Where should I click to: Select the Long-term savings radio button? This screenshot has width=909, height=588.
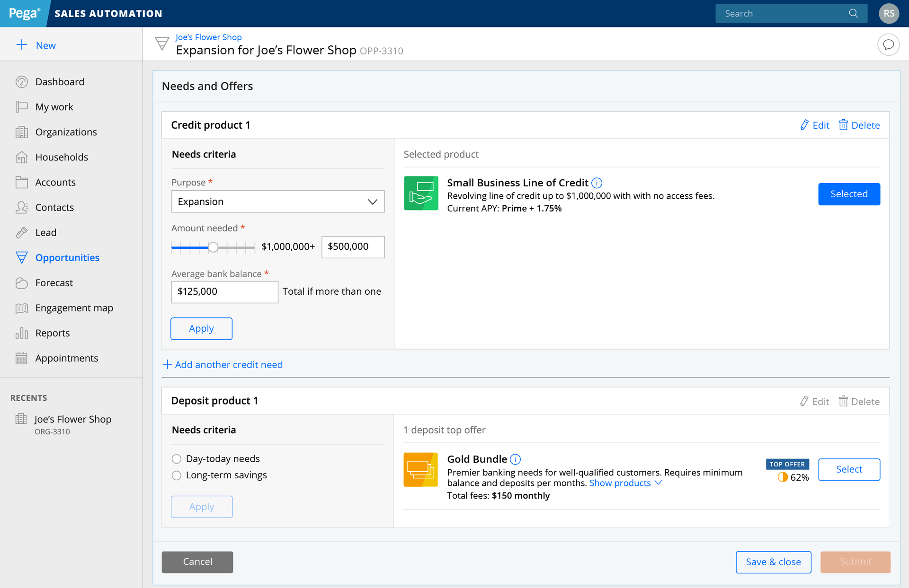click(177, 475)
